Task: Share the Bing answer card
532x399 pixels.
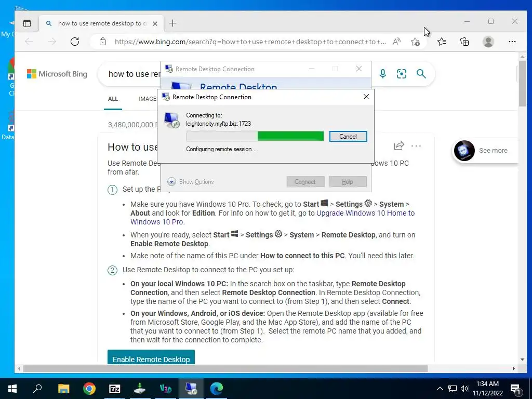Action: pos(399,146)
